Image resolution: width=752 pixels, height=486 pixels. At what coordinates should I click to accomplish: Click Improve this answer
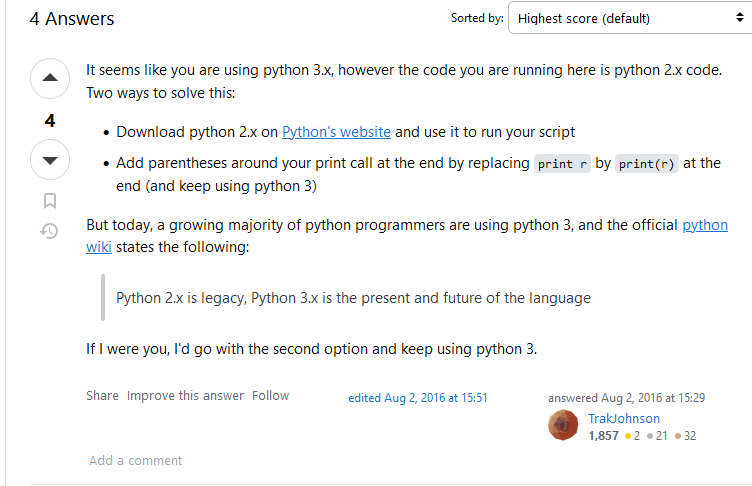[185, 395]
